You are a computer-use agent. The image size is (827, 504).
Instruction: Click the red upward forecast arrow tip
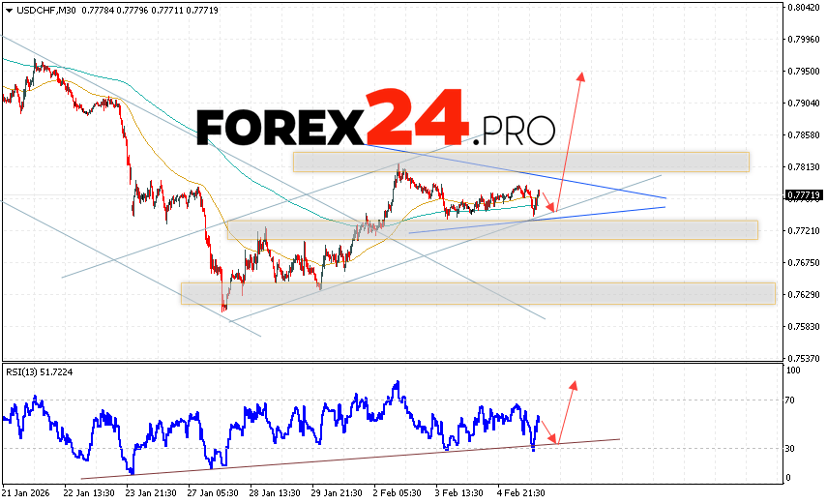click(581, 74)
